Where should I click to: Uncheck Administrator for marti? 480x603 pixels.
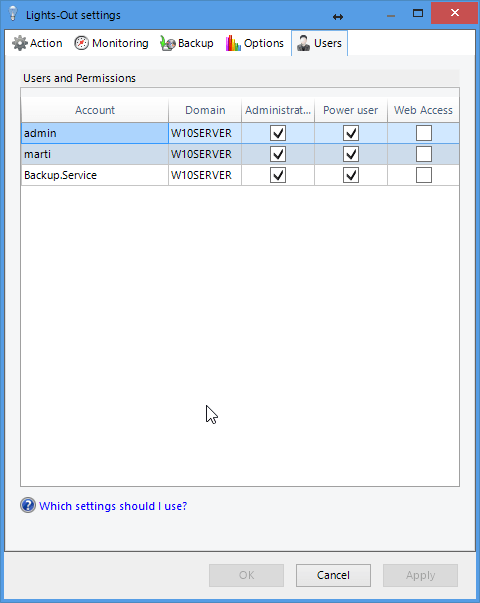coord(278,154)
